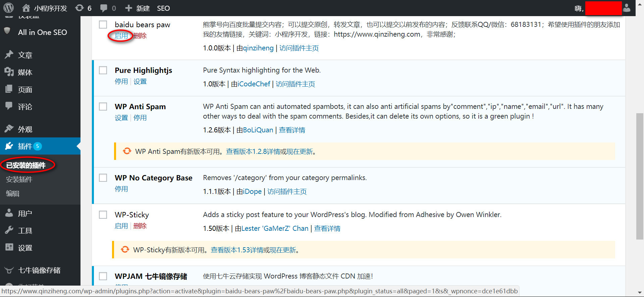Check the WP No Category Base checkbox

pos(103,178)
